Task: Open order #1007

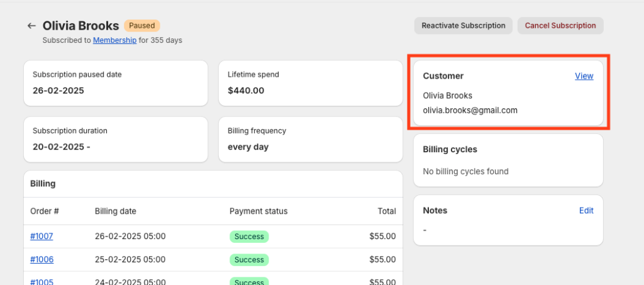Action: pos(42,237)
